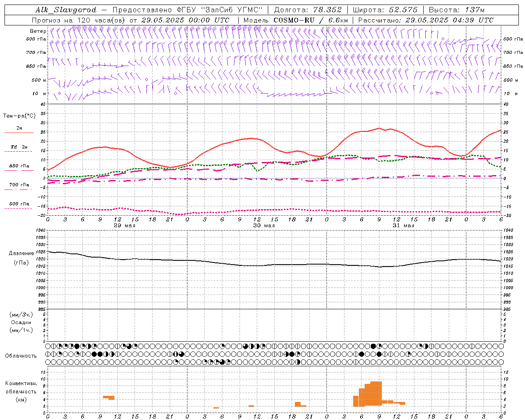Click the "31 мая" date label
Viewport: 525px width, 420px height.
click(403, 226)
